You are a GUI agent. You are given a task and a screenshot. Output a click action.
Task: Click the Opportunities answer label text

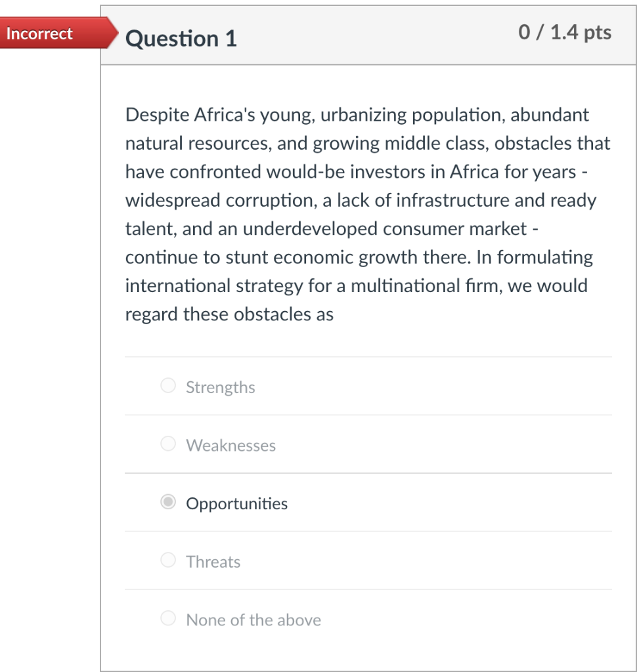tap(236, 504)
